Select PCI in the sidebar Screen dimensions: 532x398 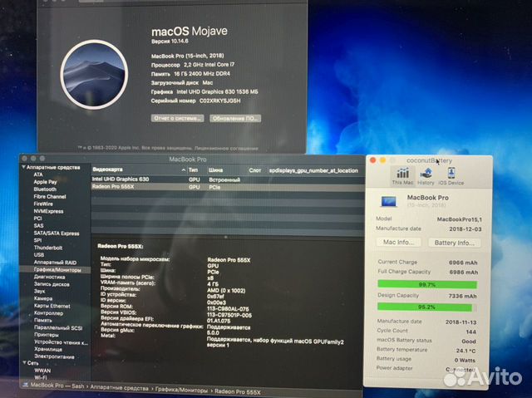click(37, 219)
